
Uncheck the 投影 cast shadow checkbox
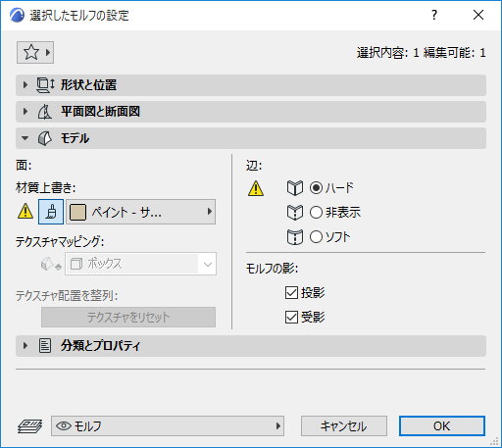coord(291,293)
